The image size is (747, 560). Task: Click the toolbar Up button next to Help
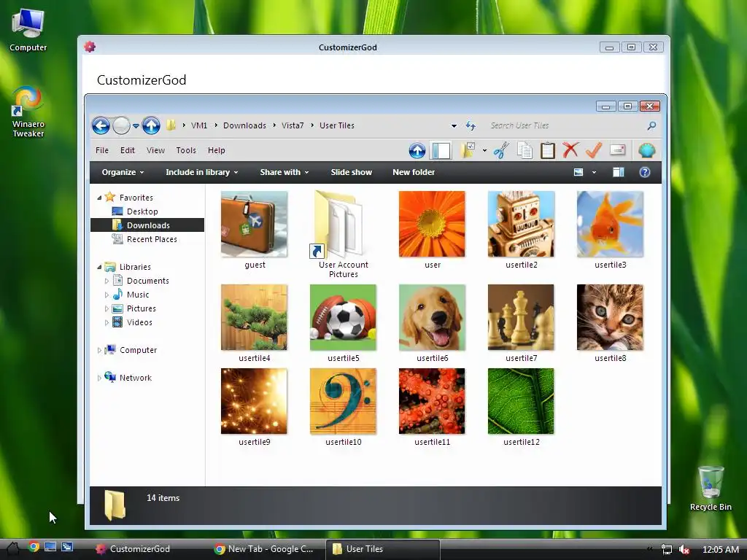pos(417,150)
